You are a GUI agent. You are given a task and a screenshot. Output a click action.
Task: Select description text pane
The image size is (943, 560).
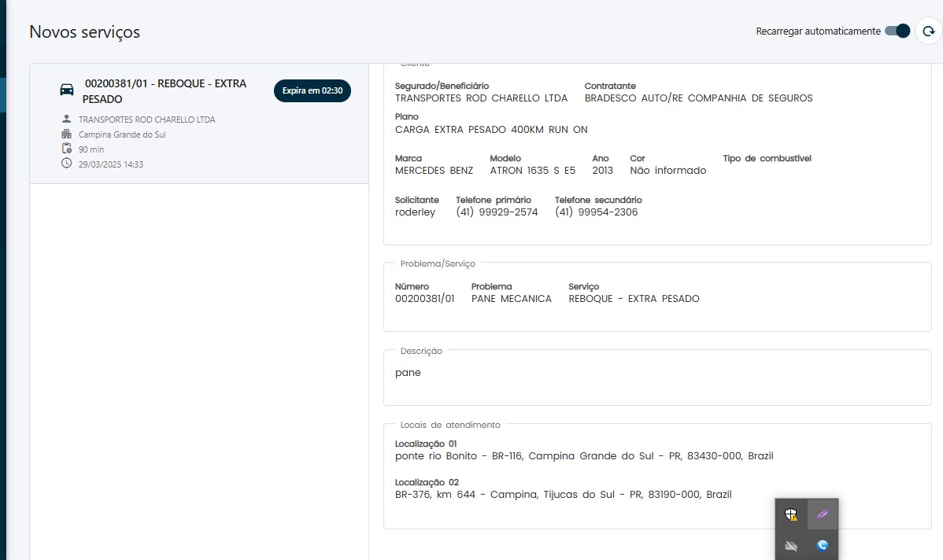pyautogui.click(x=408, y=373)
